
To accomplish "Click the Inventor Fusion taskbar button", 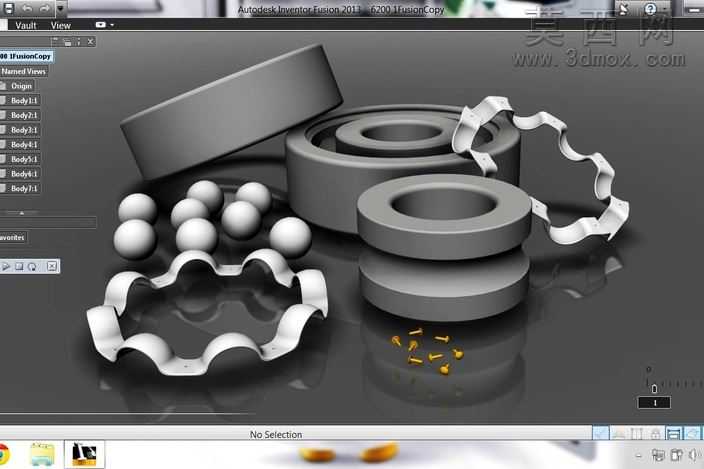I will [84, 455].
